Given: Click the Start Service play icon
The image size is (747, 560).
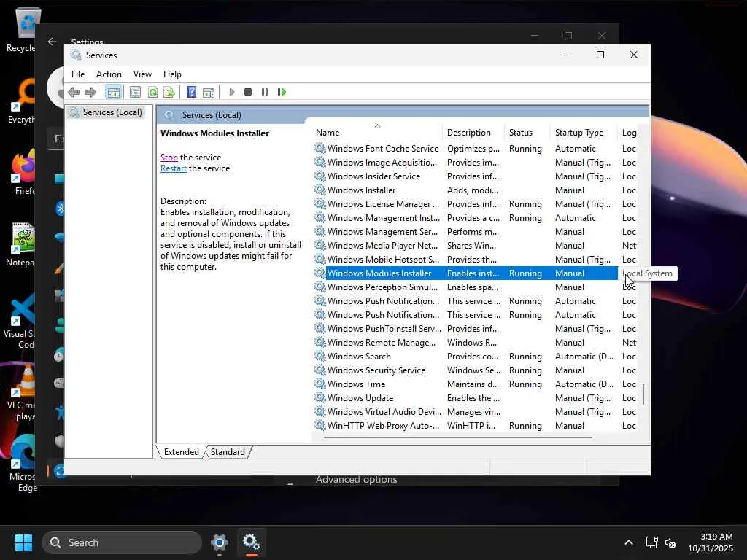Looking at the screenshot, I should tap(231, 92).
